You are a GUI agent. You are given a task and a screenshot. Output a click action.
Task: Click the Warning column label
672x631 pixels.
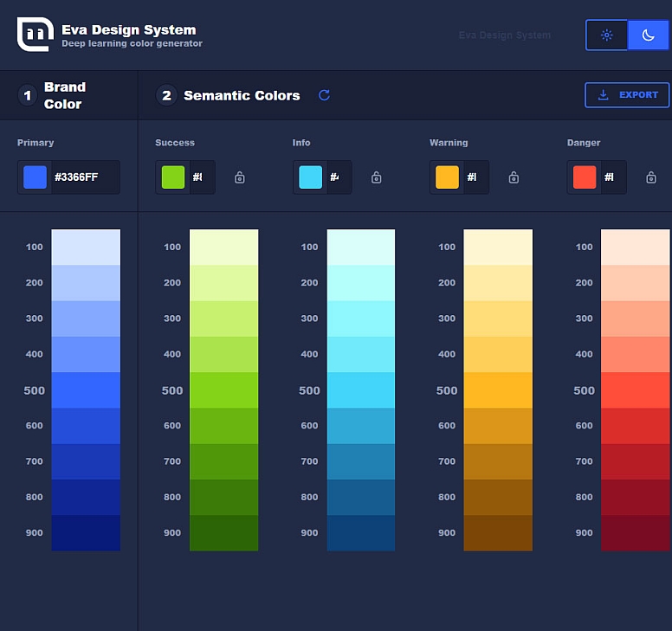point(449,143)
